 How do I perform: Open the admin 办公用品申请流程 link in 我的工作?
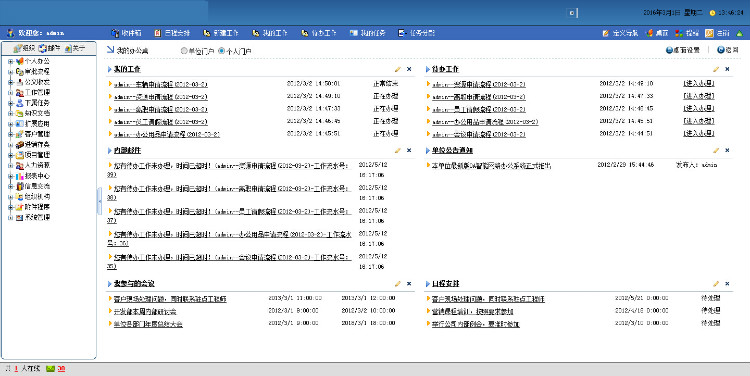tap(166, 134)
